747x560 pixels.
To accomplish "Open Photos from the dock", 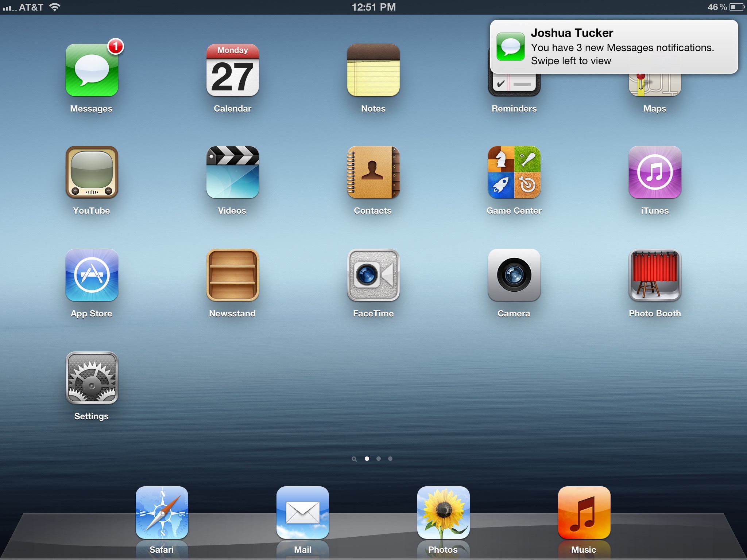I will (444, 513).
